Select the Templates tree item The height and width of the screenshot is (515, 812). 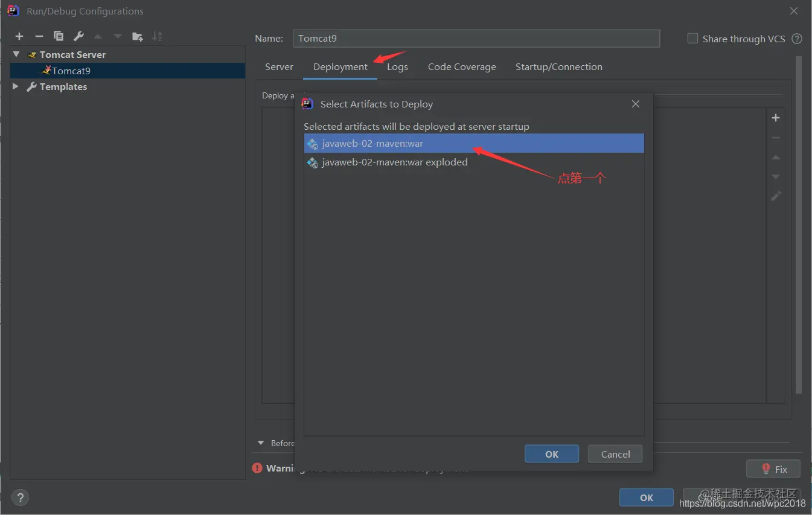coord(128,86)
